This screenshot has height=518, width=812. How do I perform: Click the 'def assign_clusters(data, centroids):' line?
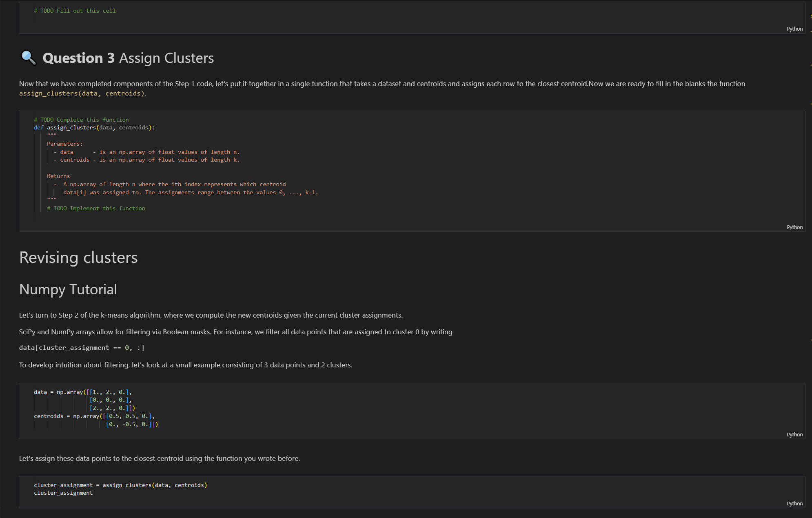[94, 128]
